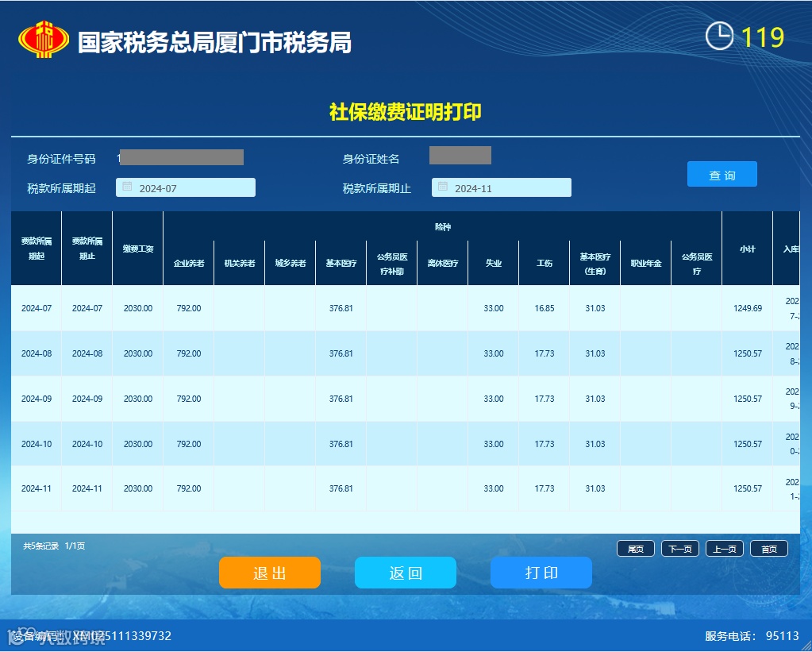Click the 查询 query button
This screenshot has width=812, height=652.
click(722, 174)
